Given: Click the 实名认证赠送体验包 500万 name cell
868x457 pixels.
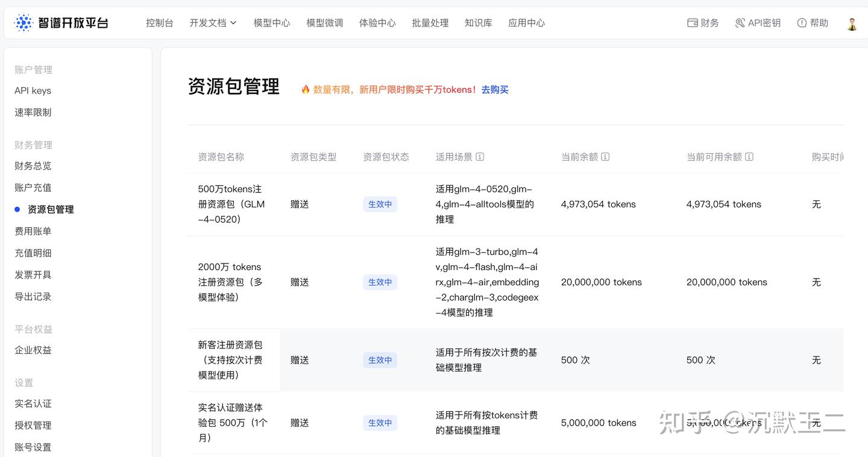Looking at the screenshot, I should pyautogui.click(x=233, y=423).
